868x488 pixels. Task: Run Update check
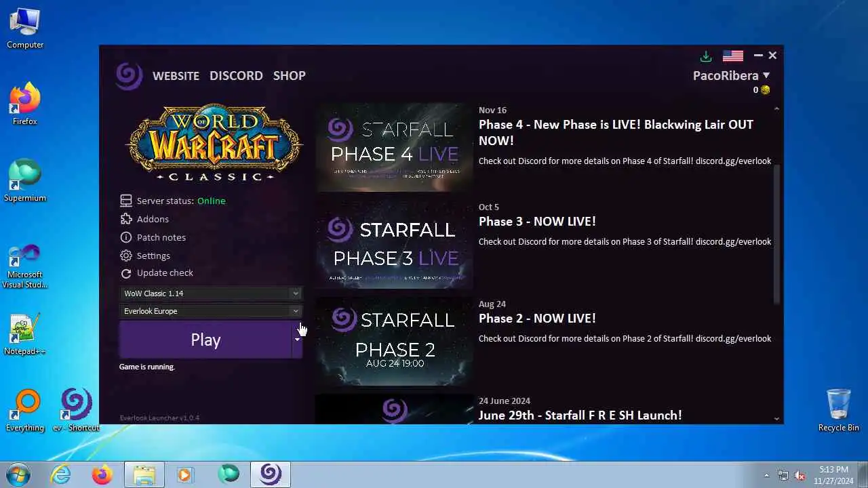[x=165, y=272]
